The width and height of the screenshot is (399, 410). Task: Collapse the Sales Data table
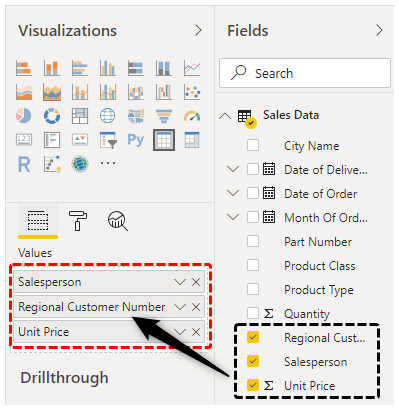(x=225, y=116)
